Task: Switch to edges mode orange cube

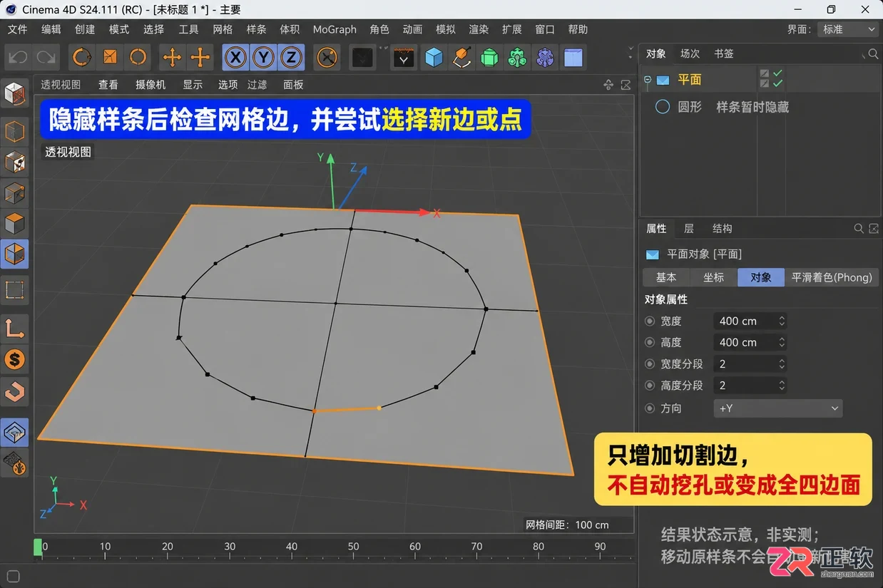Action: click(x=15, y=223)
